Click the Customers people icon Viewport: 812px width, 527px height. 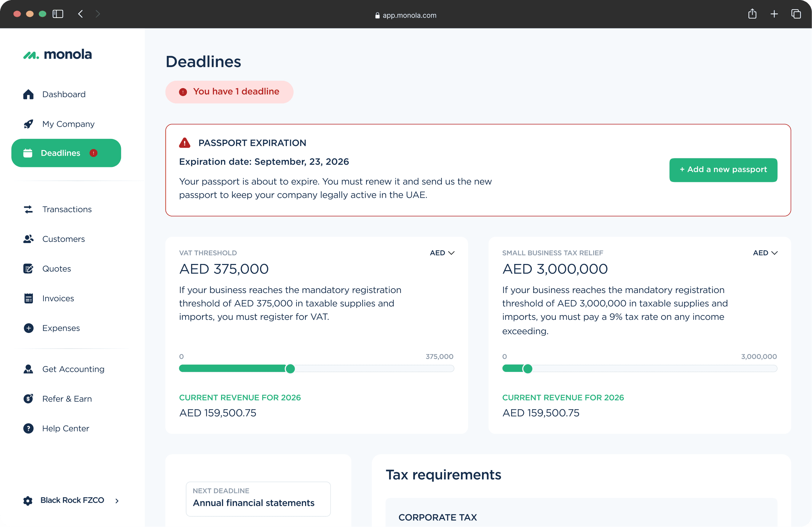tap(28, 239)
